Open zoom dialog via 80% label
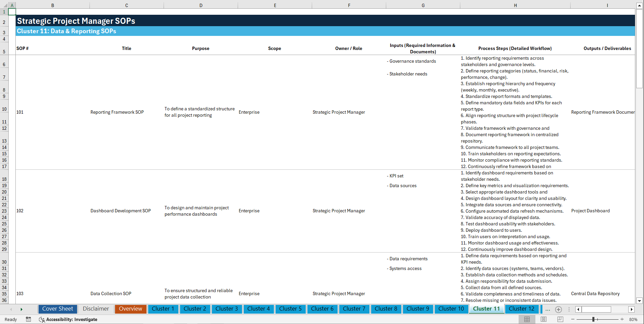 click(633, 320)
